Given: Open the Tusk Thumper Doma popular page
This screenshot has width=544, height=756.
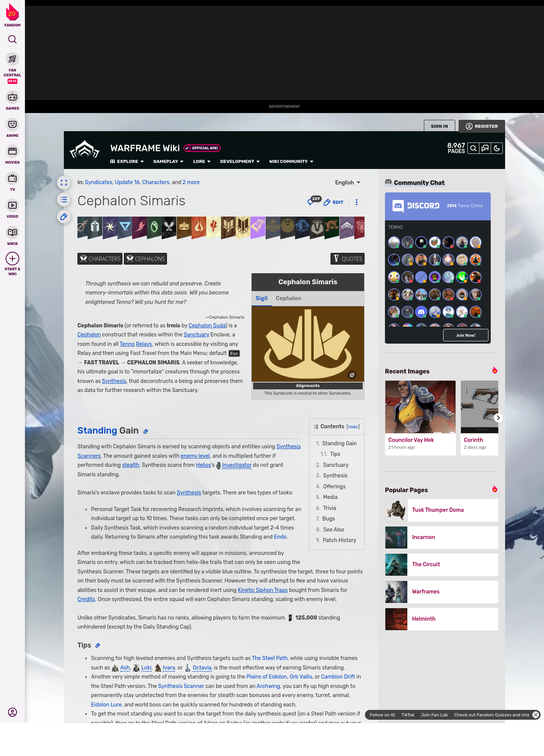Looking at the screenshot, I should 442,510.
